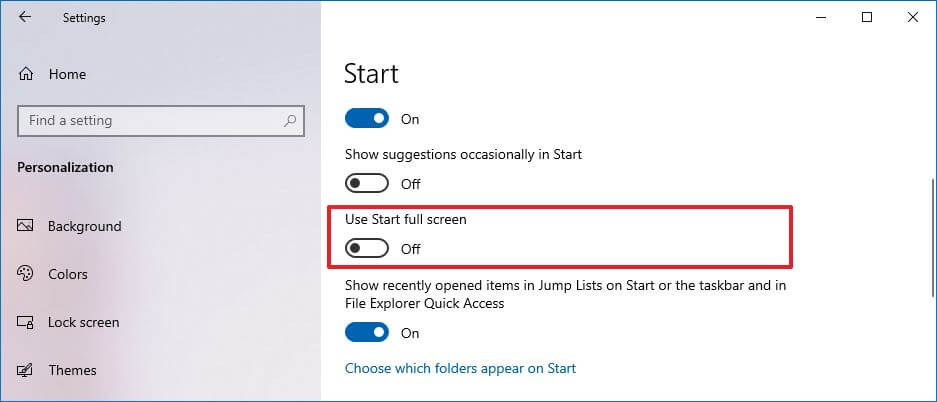Click the Background picture icon
This screenshot has height=402, width=937.
[27, 226]
